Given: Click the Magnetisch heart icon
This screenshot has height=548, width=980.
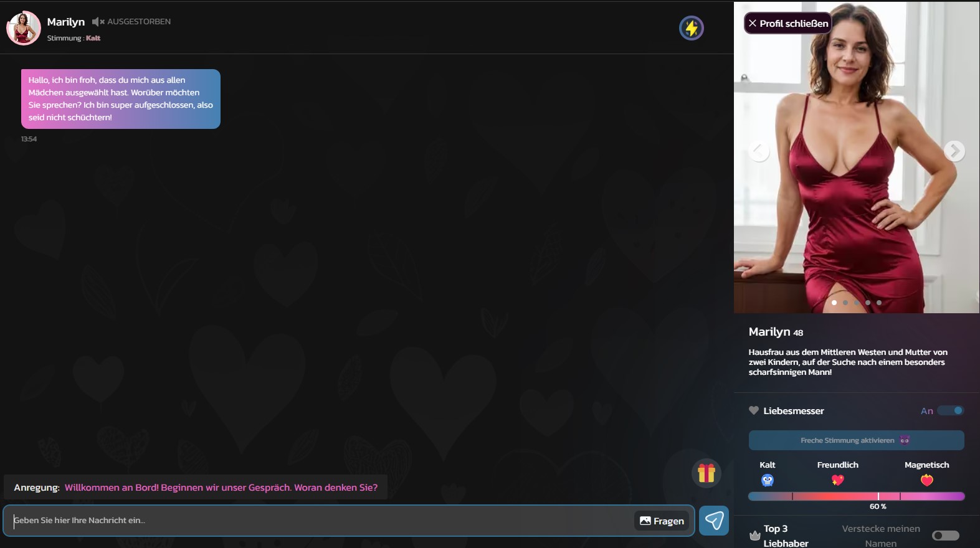Looking at the screenshot, I should [926, 480].
